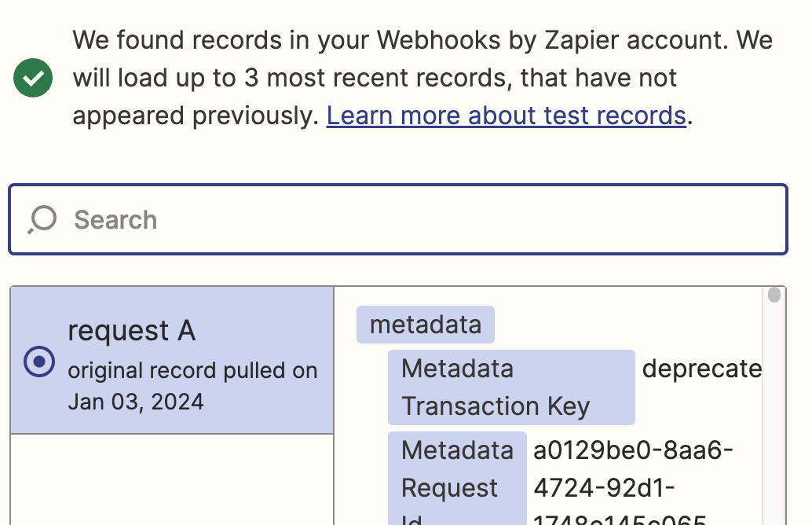Click the deprecated transaction key value

pos(702,369)
